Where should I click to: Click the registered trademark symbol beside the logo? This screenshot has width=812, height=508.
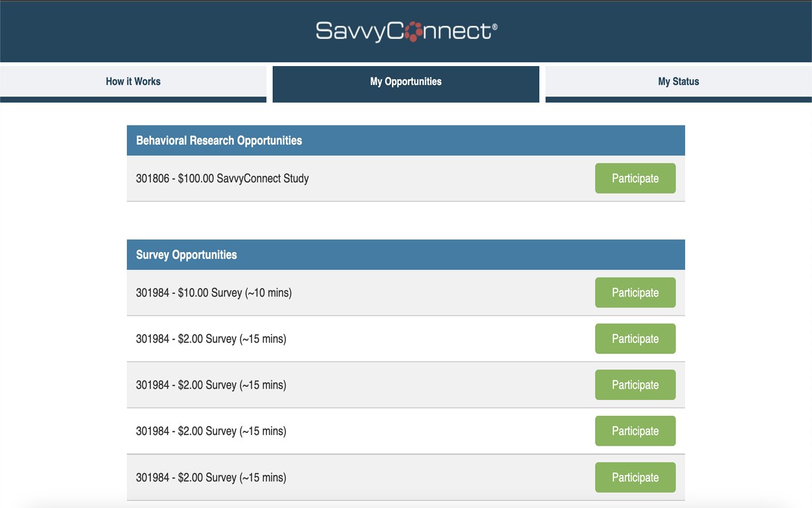(495, 27)
